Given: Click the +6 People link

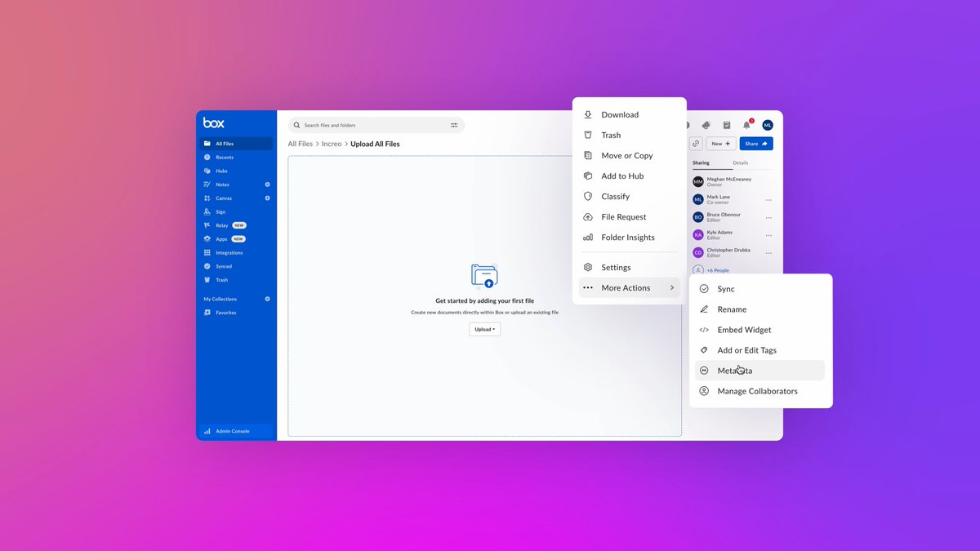Looking at the screenshot, I should 718,270.
